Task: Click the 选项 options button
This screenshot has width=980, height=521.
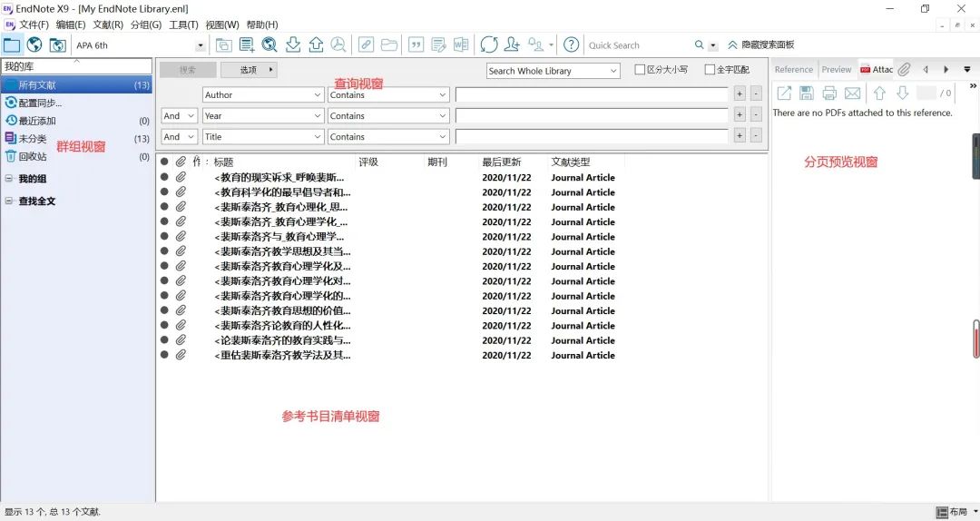Action: click(249, 70)
